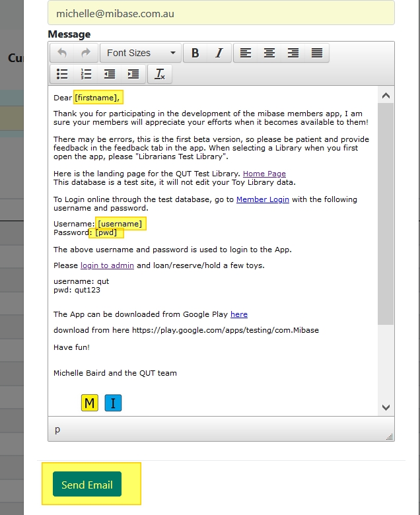Screen dimensions: 420x515
Task: Click the Undo arrow in editor toolbar
Action: tap(62, 53)
